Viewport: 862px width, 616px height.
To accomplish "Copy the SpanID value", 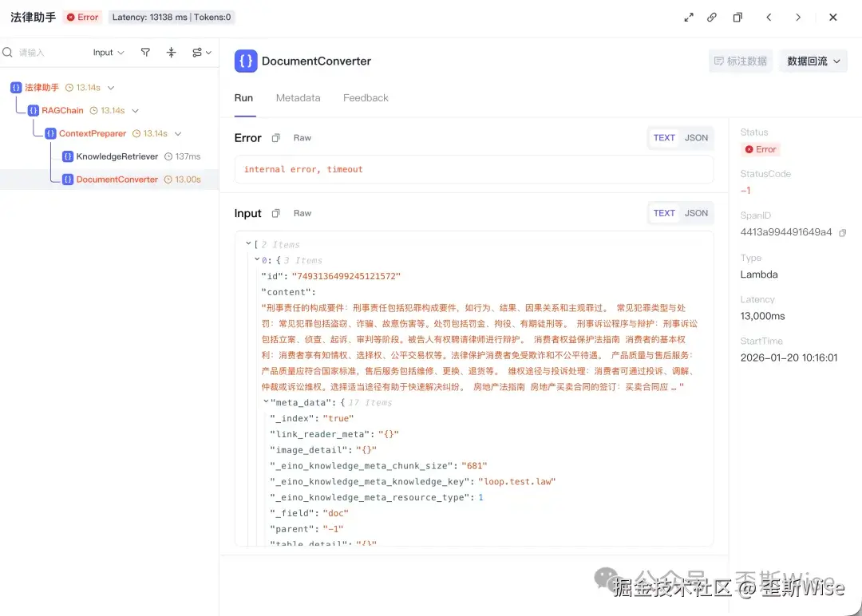I will tap(842, 233).
